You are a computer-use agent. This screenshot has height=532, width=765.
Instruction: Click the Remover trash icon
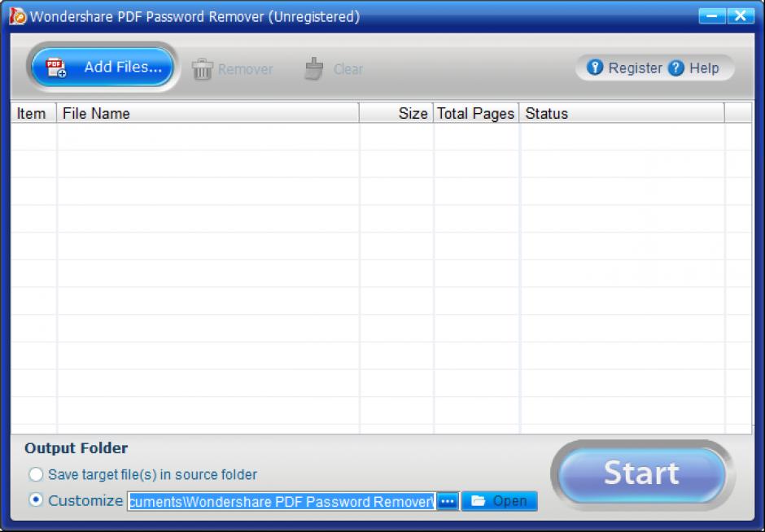(x=202, y=68)
